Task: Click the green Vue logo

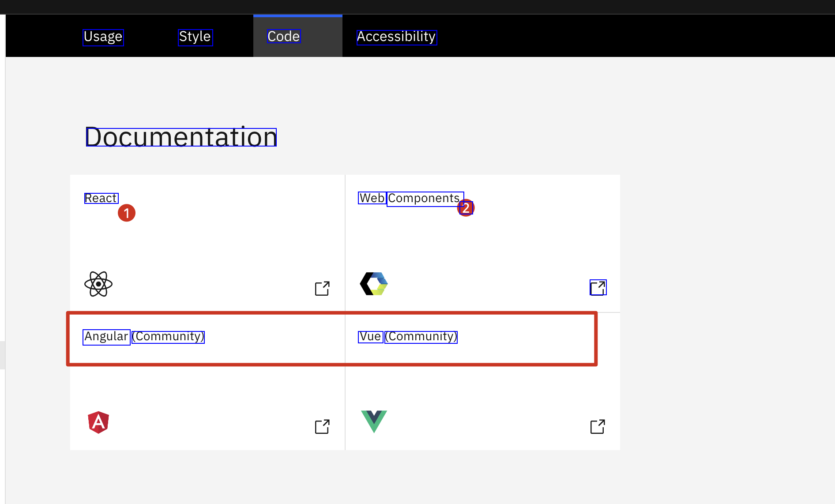Action: 374,421
